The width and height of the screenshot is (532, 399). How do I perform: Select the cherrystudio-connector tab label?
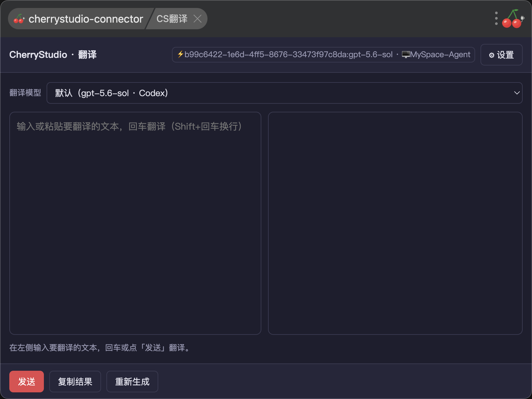86,19
